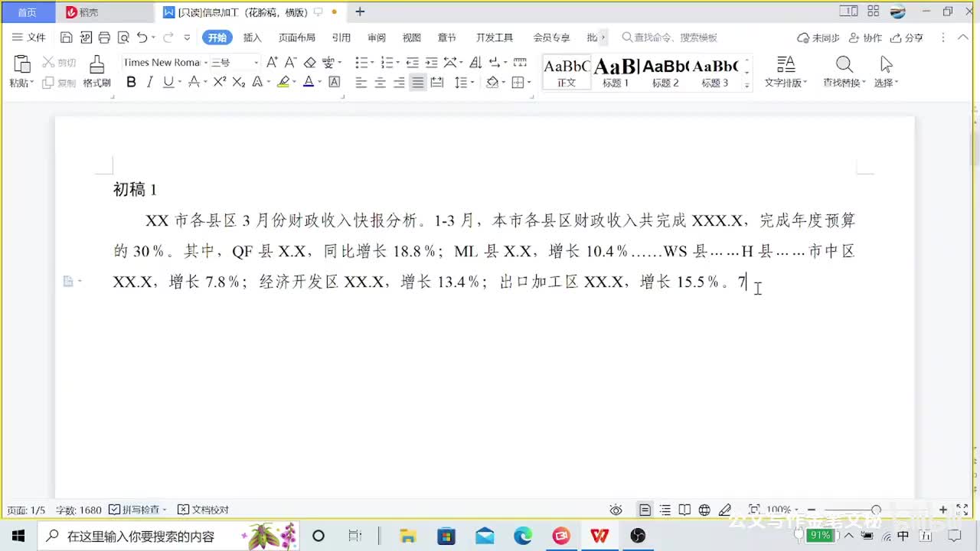Switch to the 视图 (View) tab

[412, 37]
